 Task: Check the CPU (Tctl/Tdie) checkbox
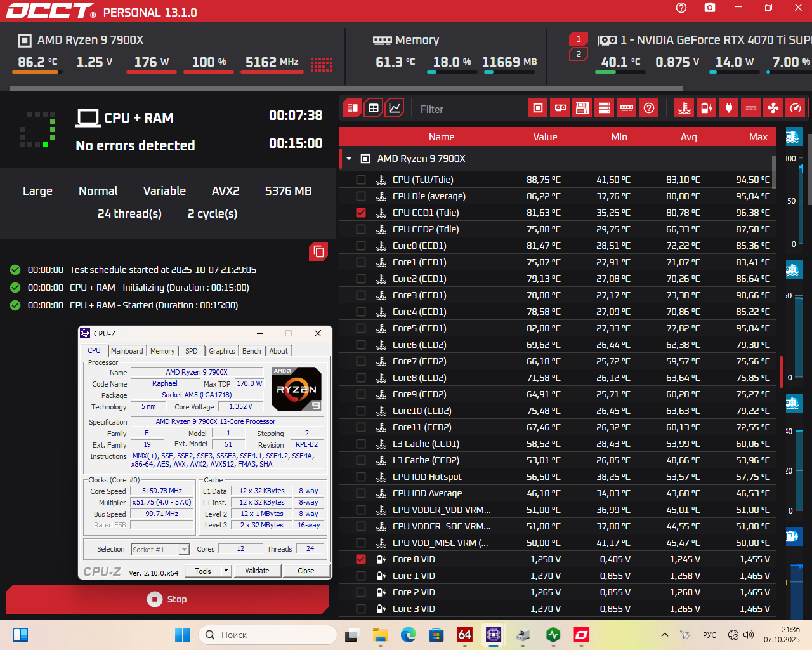coord(361,180)
